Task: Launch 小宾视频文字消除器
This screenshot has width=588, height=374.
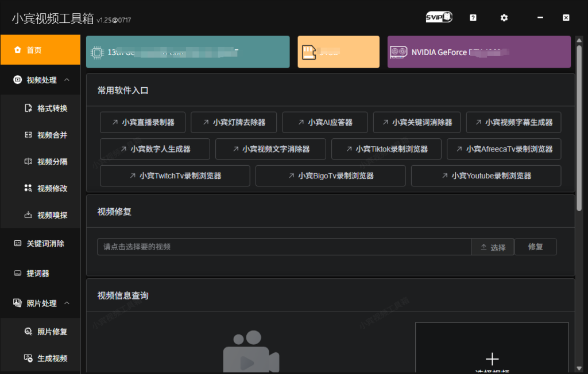Action: (270, 149)
